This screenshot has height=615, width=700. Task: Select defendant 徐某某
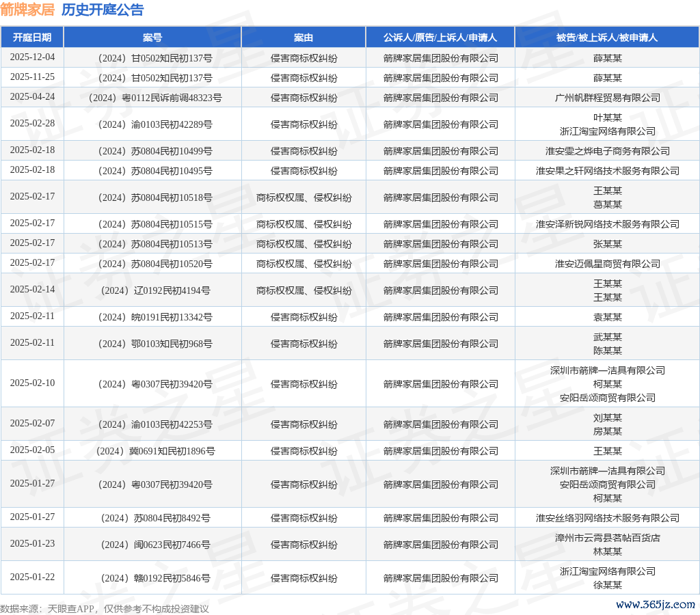[607, 585]
